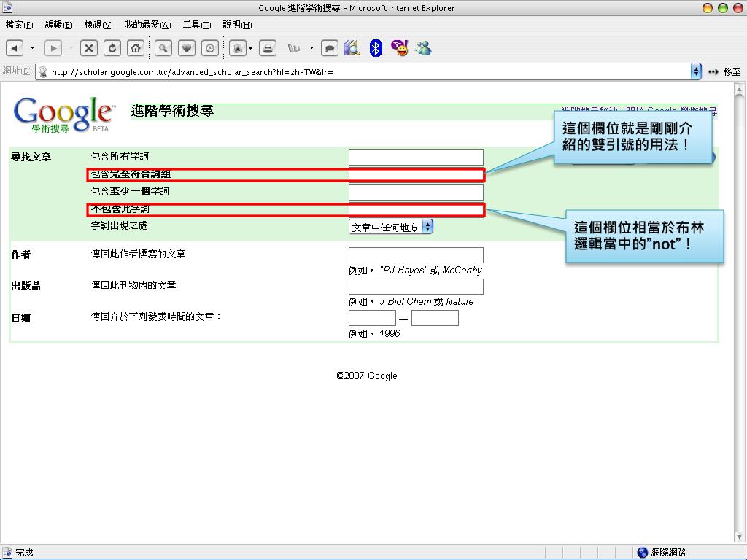Open the Back history dropdown arrow
The width and height of the screenshot is (747, 560).
coord(32,47)
